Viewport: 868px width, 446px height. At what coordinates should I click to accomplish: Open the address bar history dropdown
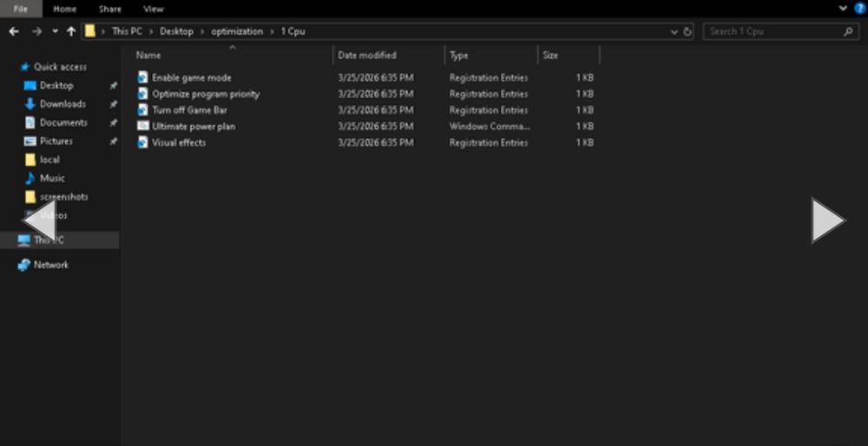tap(674, 32)
